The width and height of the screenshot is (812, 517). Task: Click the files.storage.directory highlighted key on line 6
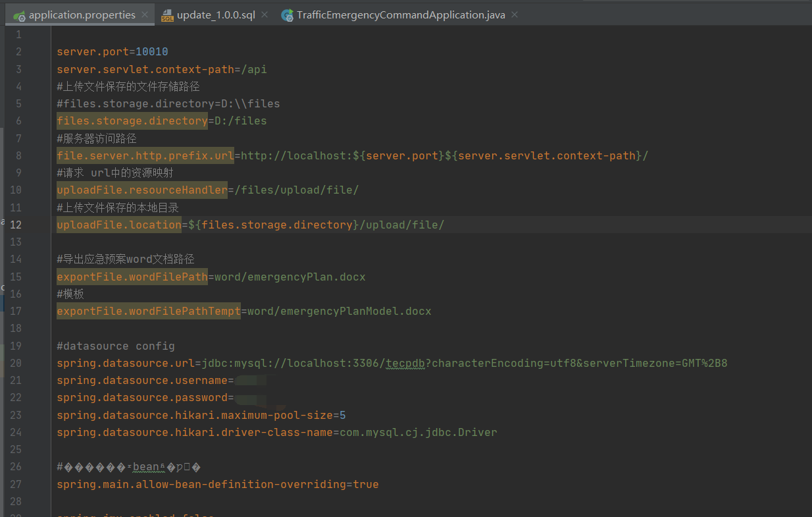[x=132, y=121]
